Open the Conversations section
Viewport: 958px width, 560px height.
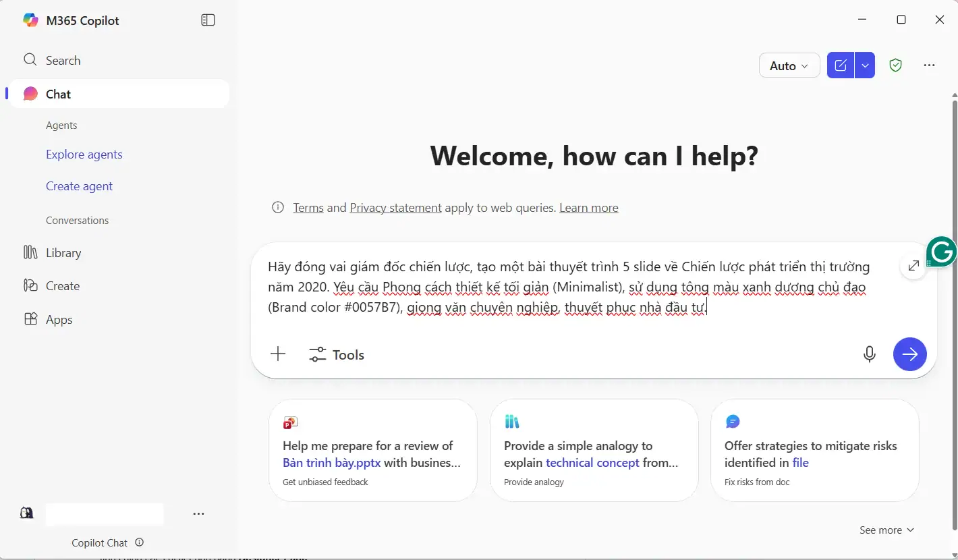77,220
